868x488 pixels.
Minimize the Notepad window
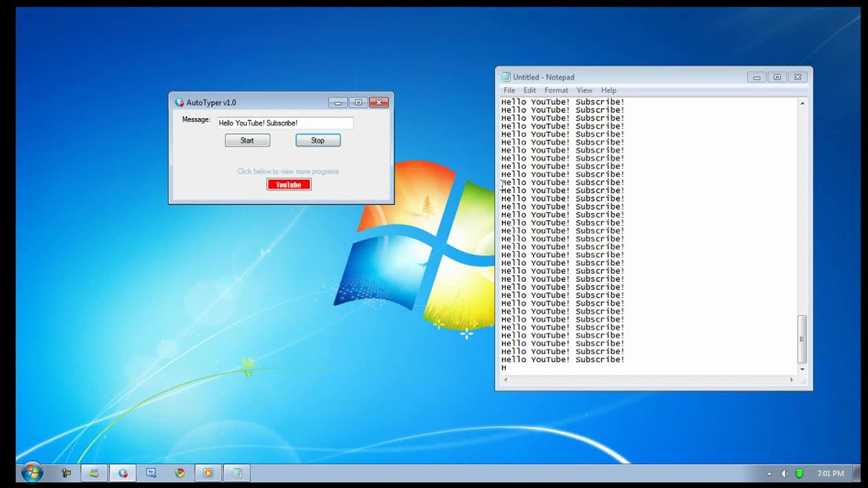pos(757,77)
